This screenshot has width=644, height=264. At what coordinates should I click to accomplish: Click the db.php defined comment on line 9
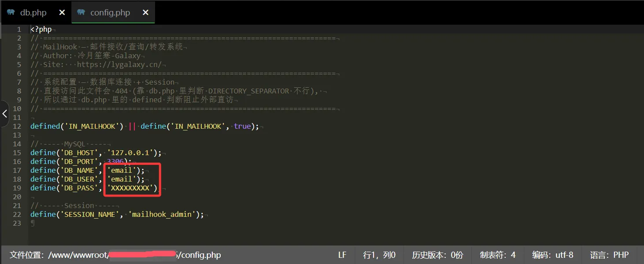132,100
